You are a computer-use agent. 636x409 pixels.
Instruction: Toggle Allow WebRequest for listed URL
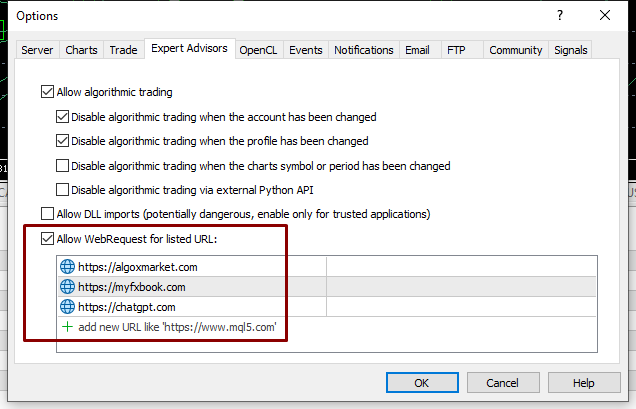[x=47, y=239]
